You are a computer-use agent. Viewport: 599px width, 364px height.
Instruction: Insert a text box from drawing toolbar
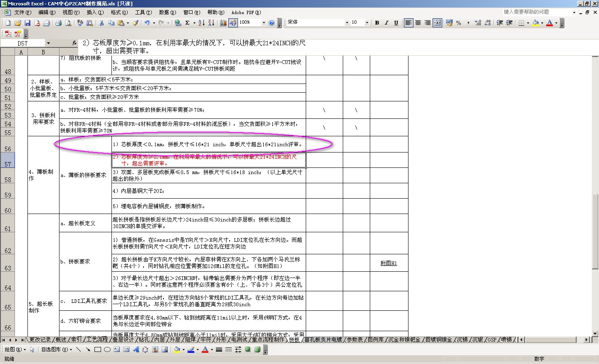(x=117, y=349)
